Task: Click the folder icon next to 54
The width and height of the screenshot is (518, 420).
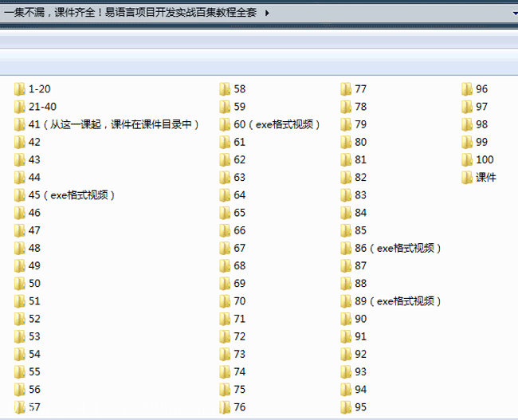Action: click(19, 354)
